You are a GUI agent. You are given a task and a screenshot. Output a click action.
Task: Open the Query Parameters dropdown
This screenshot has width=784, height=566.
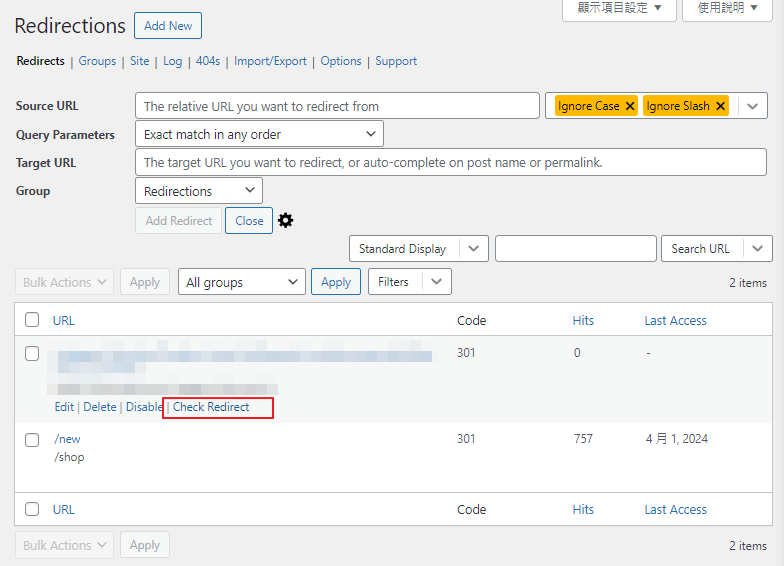point(259,134)
